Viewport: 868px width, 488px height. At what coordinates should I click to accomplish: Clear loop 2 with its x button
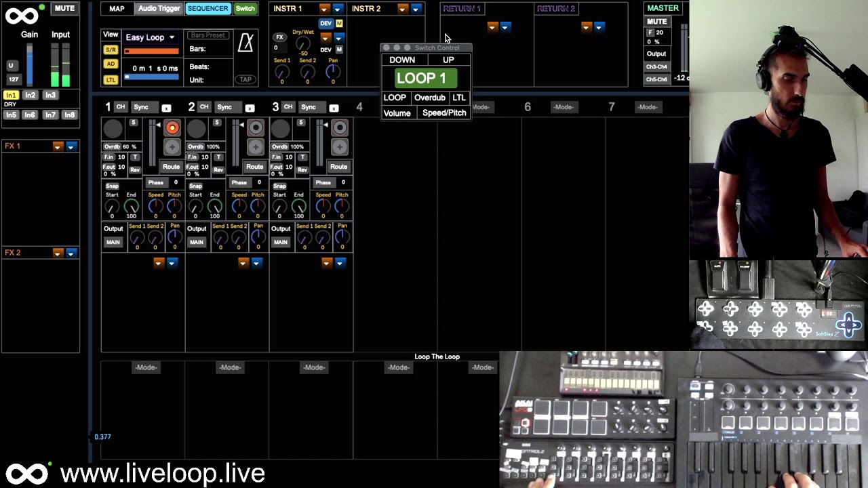coord(250,108)
